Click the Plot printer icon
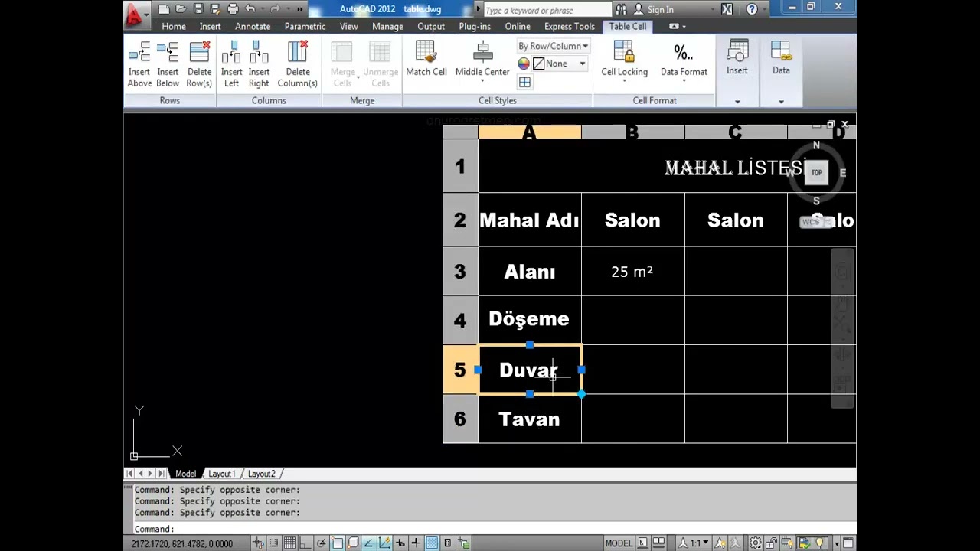Screen dimensions: 980x551 pyautogui.click(x=233, y=9)
